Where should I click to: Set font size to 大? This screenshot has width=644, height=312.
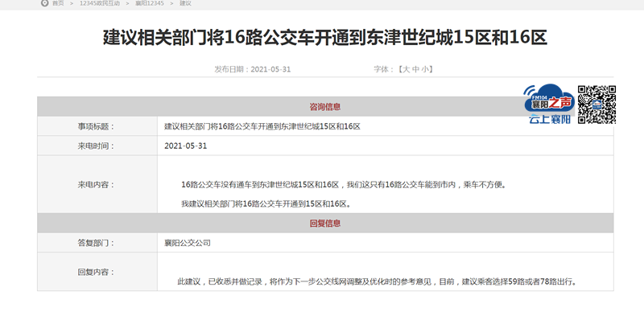406,69
